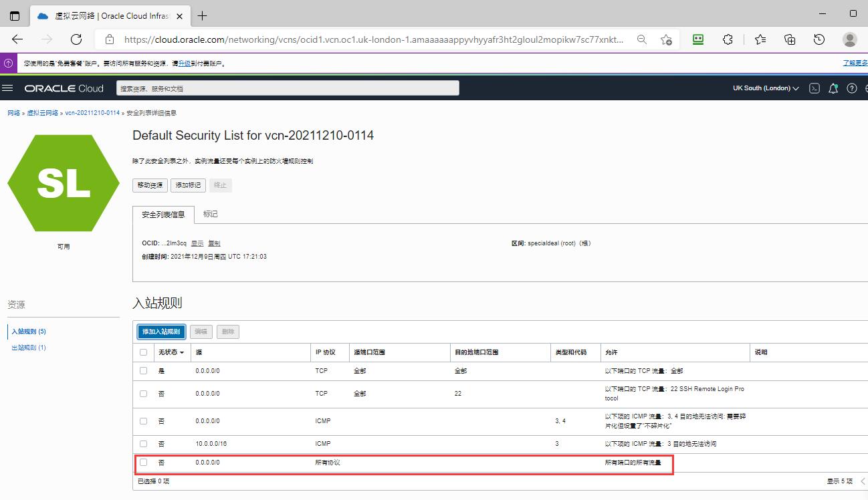Switch to the 安全列表信息 tab
Image resolution: width=868 pixels, height=500 pixels.
[163, 215]
